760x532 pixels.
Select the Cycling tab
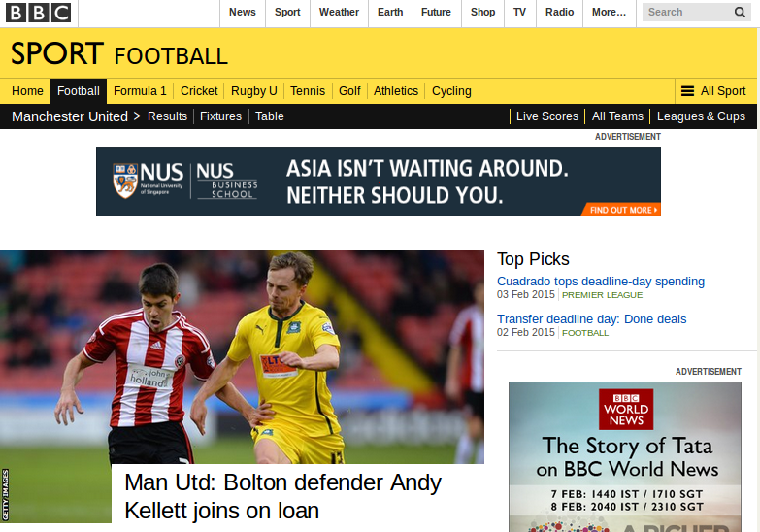(451, 91)
